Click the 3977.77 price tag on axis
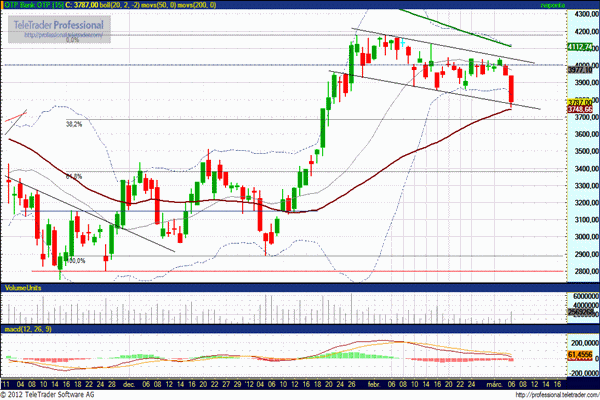This screenshot has height=400, width=600. click(x=581, y=69)
